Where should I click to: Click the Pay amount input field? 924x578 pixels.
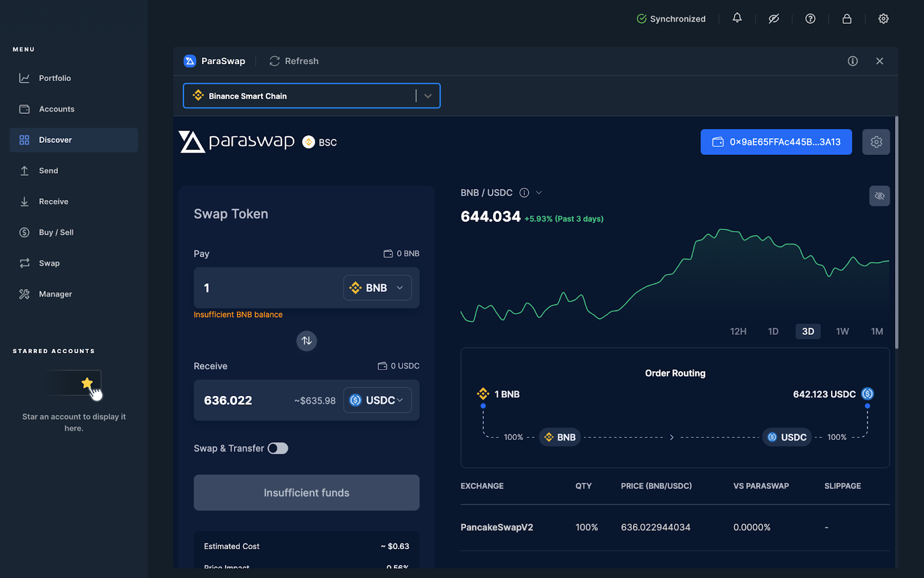(269, 288)
